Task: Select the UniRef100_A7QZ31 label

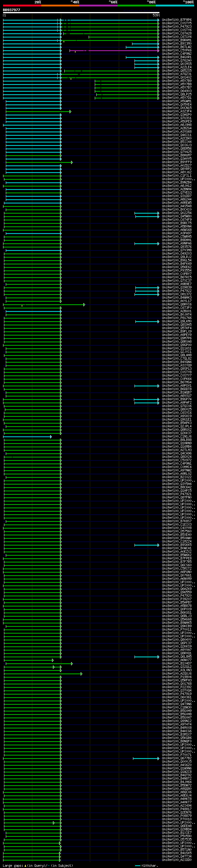Action: point(176,74)
